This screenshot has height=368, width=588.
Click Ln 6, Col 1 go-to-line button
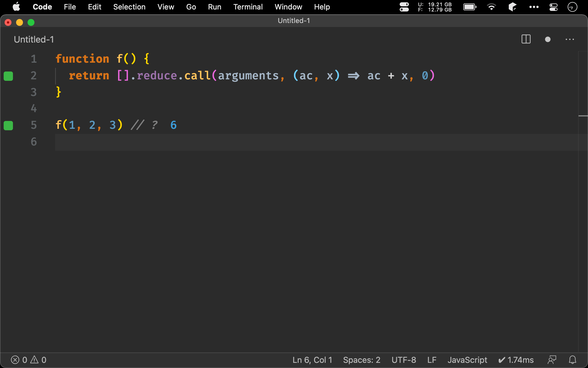click(x=312, y=360)
